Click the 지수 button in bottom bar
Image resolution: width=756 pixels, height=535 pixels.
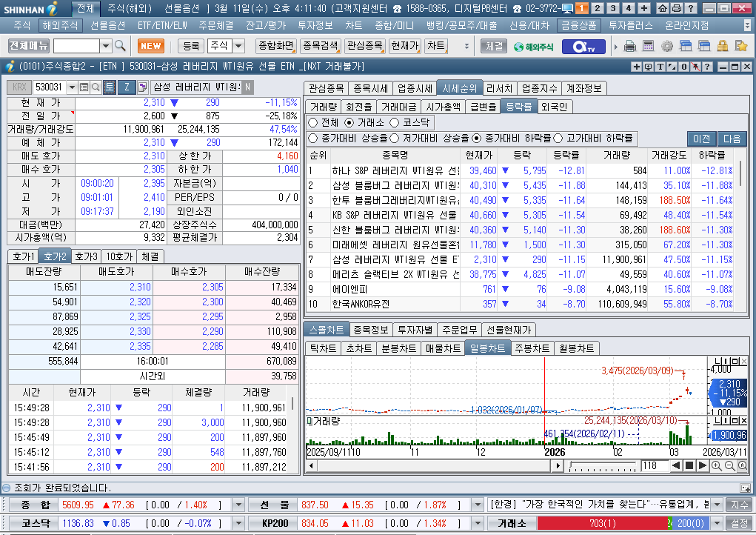(739, 505)
